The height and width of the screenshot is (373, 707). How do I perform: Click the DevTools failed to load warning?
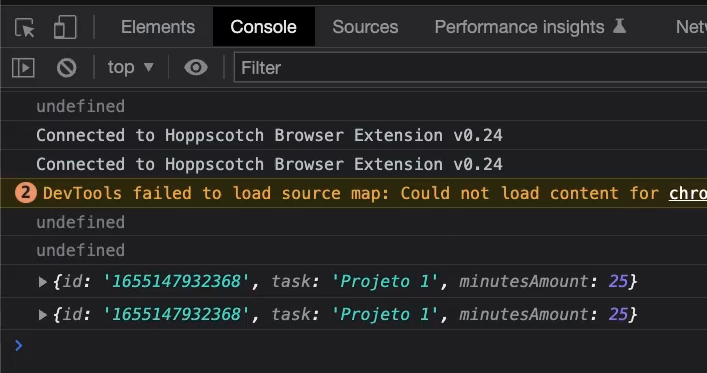[x=354, y=193]
